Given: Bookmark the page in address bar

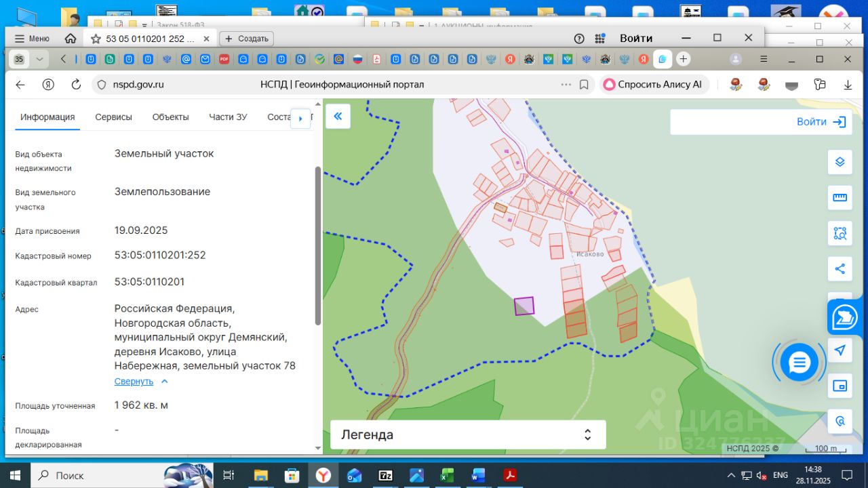Looking at the screenshot, I should [584, 85].
